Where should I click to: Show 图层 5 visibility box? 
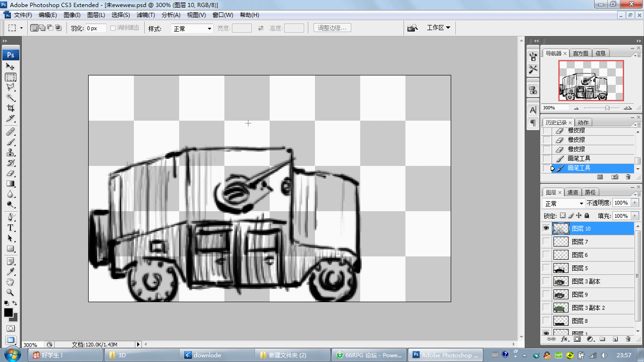[x=546, y=268]
